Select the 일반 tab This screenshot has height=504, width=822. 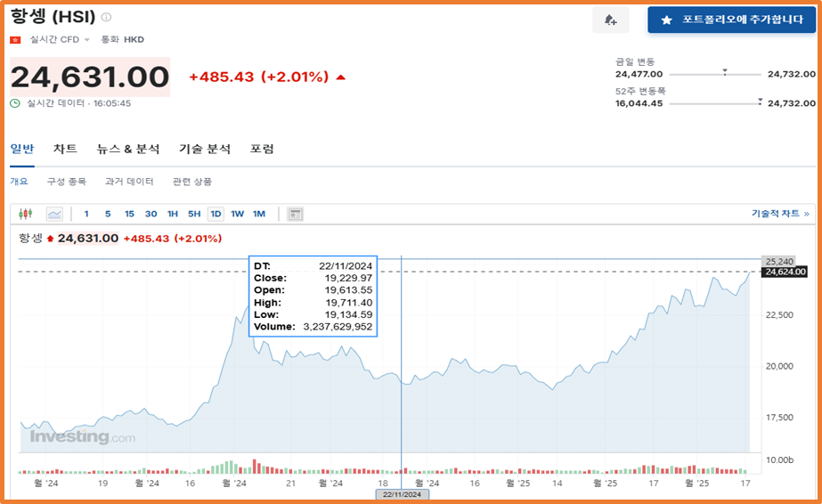pyautogui.click(x=22, y=149)
